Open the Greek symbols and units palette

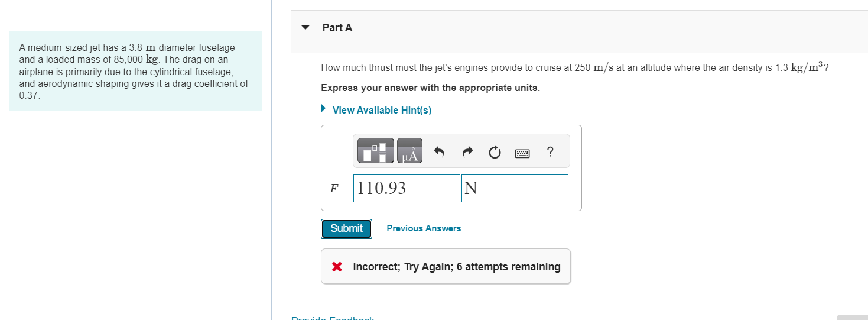point(410,152)
